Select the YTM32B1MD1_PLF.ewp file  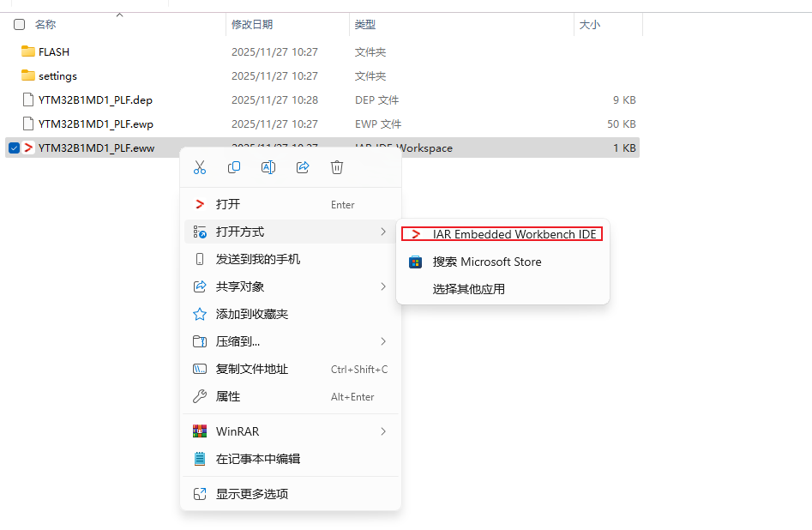[95, 123]
